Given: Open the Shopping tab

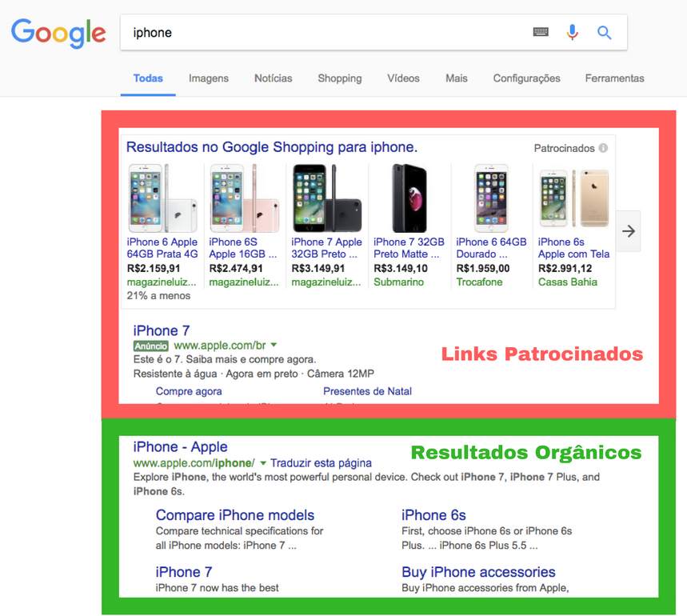Looking at the screenshot, I should [340, 78].
